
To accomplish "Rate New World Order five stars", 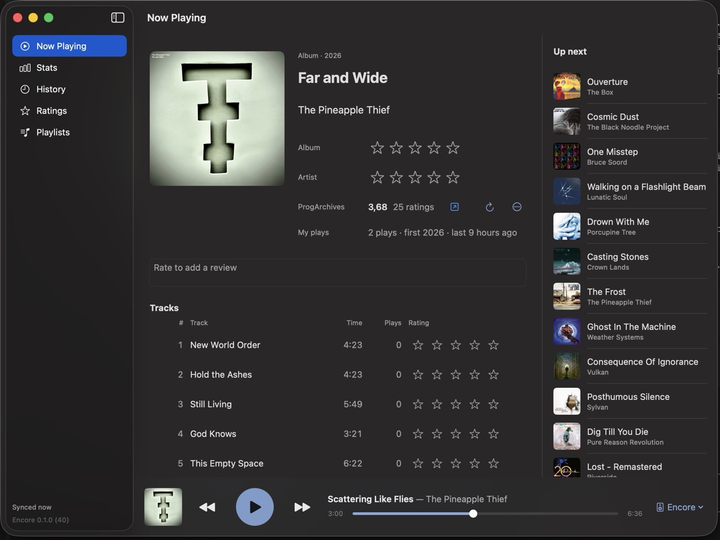I will click(493, 345).
